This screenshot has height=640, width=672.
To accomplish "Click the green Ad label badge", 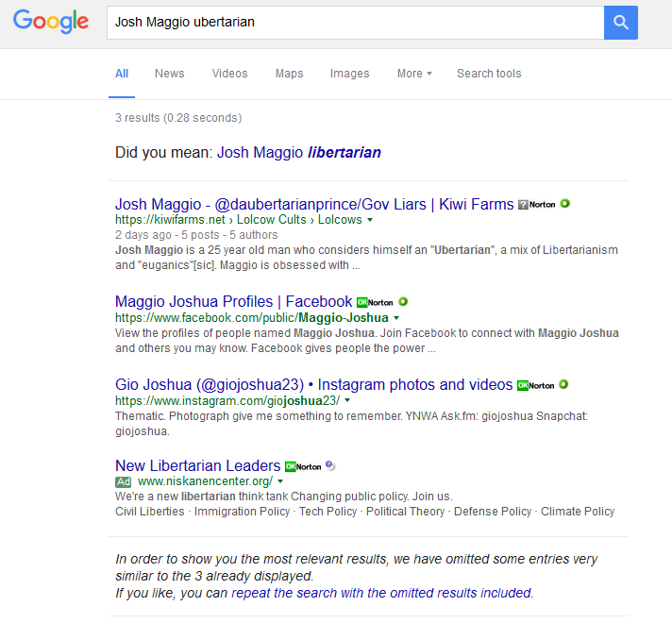I will [x=123, y=481].
